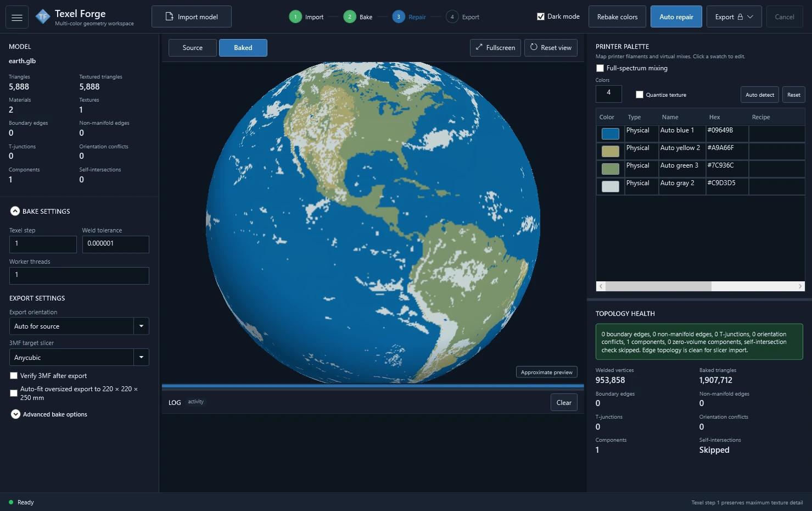This screenshot has height=511, width=812.
Task: Expand Advanced bake options
Action: 15,414
